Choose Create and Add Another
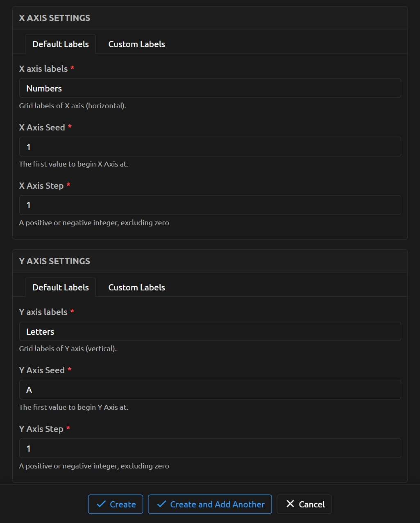 (210, 504)
